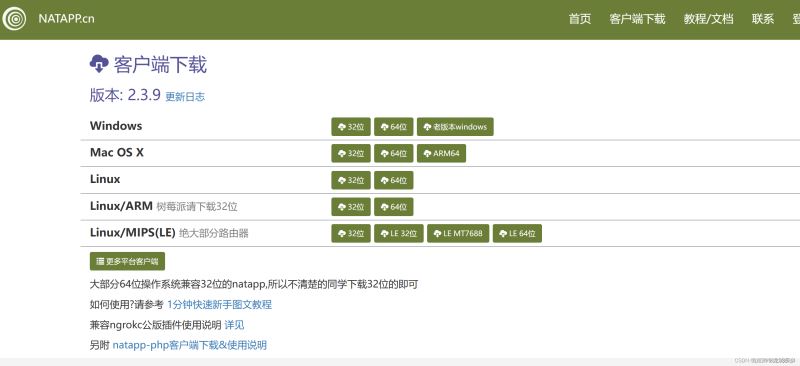Click the NATAPP circular logo icon
This screenshot has width=800, height=366.
14,19
